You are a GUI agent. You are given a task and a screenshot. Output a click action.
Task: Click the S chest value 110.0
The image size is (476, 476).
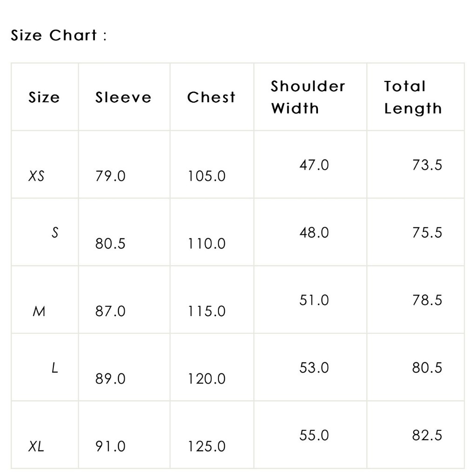tap(206, 244)
